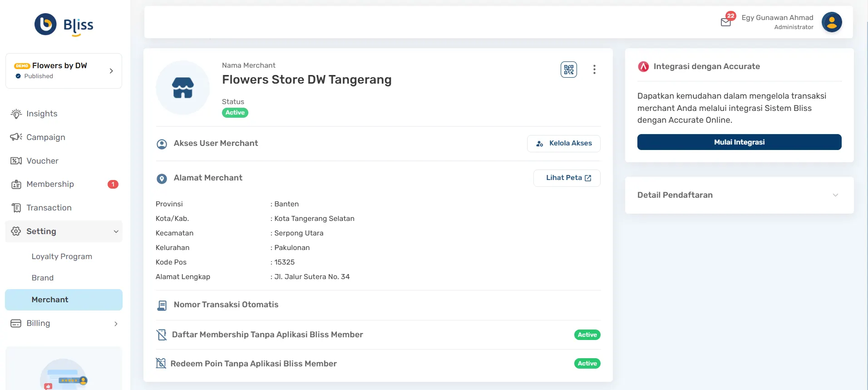Viewport: 868px width, 390px height.
Task: Click the Nomor Transaksi Otomatis document icon
Action: pyautogui.click(x=162, y=305)
